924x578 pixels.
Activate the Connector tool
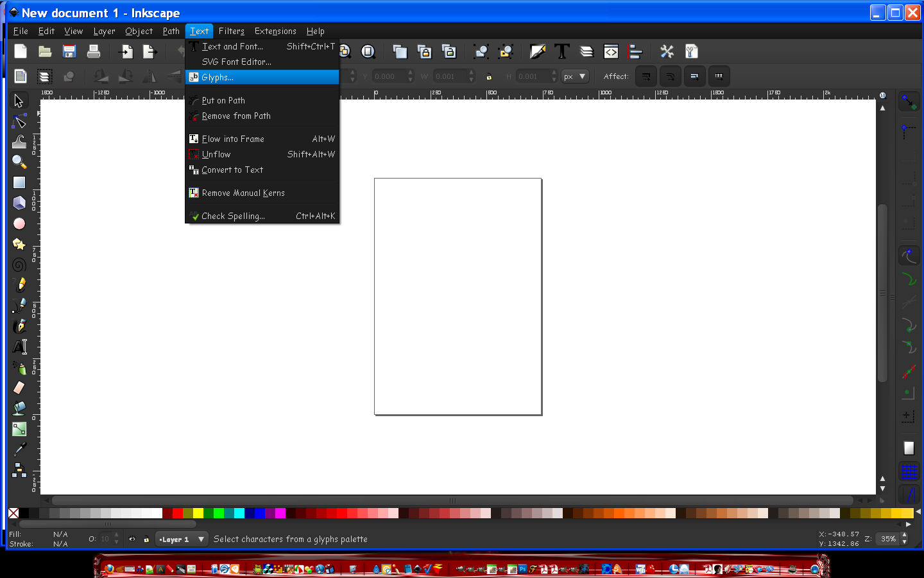click(19, 470)
